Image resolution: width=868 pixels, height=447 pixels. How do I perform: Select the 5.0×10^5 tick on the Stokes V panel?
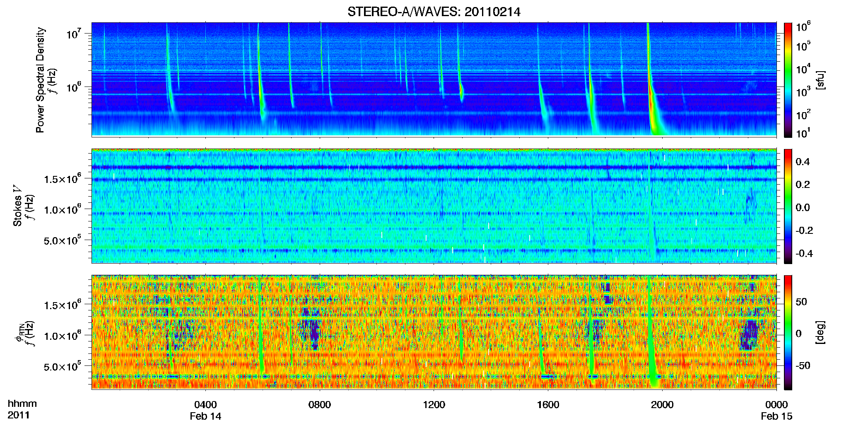[x=63, y=240]
